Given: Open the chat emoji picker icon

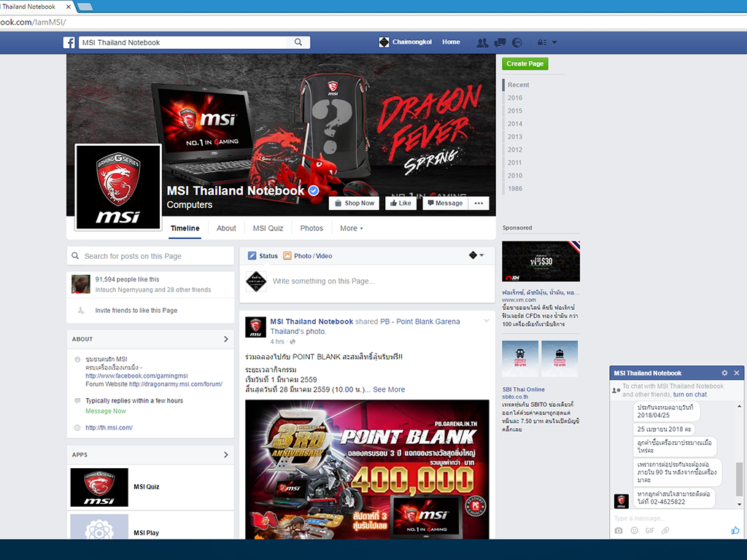Looking at the screenshot, I should [x=634, y=531].
